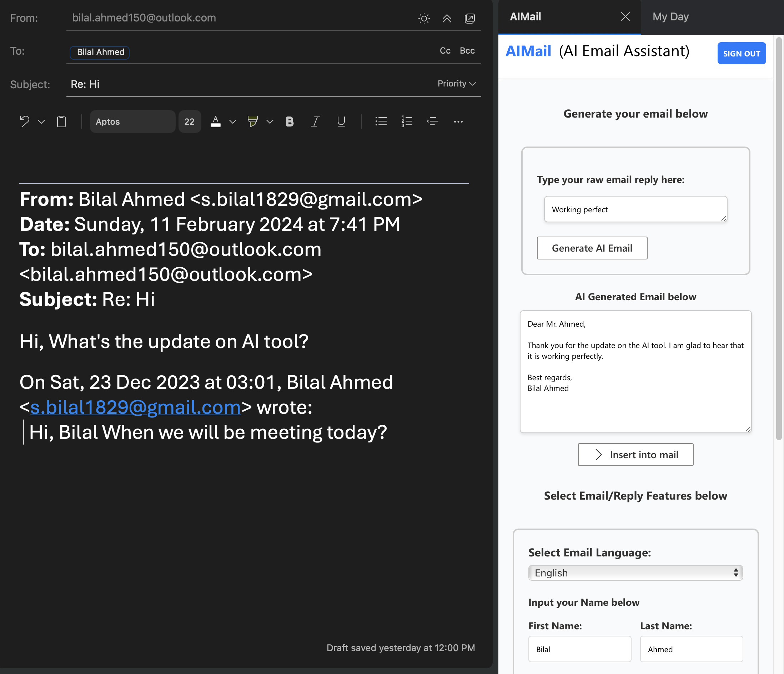
Task: Click the undo arrow icon
Action: 25,122
